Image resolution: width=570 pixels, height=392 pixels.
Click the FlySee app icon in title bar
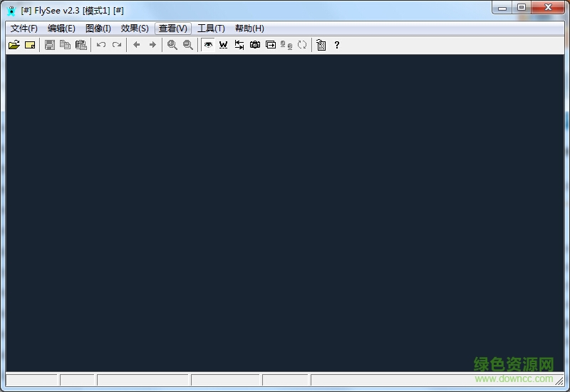(x=11, y=11)
